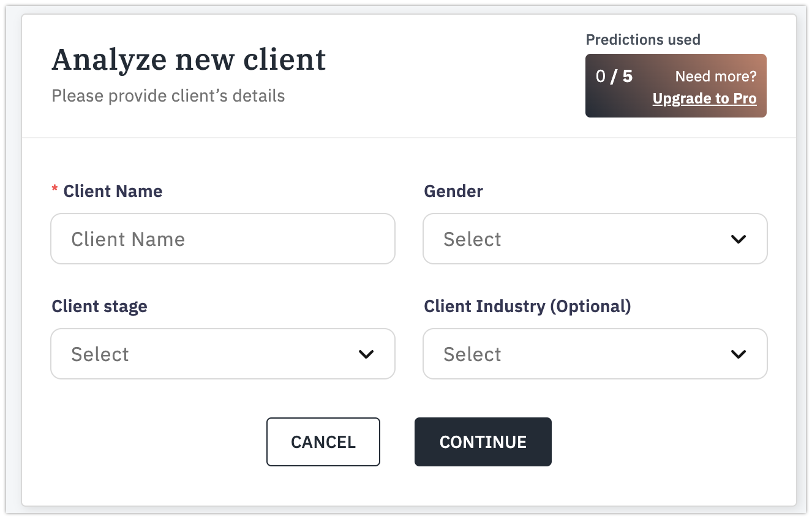The width and height of the screenshot is (812, 519).
Task: Click the red required asterisk marker
Action: (55, 190)
